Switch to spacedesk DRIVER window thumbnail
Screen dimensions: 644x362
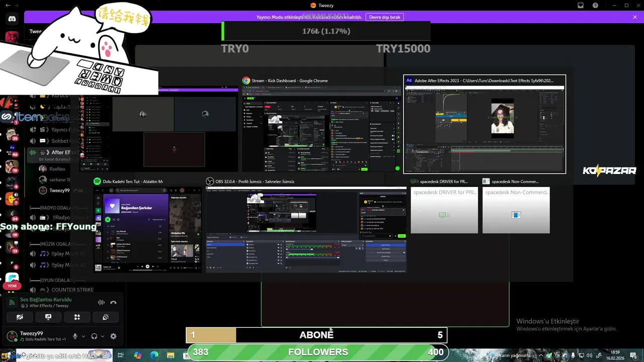(x=444, y=206)
